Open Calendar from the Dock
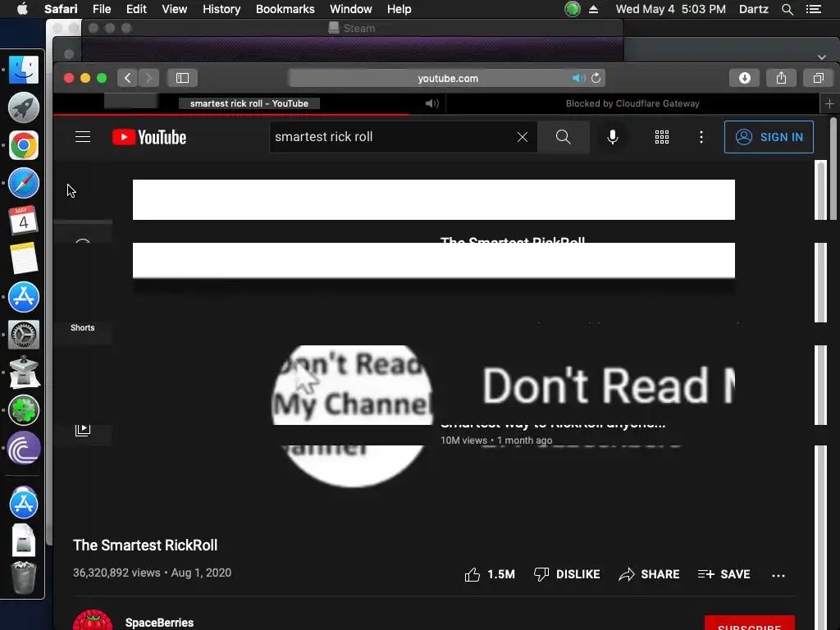 point(24,220)
